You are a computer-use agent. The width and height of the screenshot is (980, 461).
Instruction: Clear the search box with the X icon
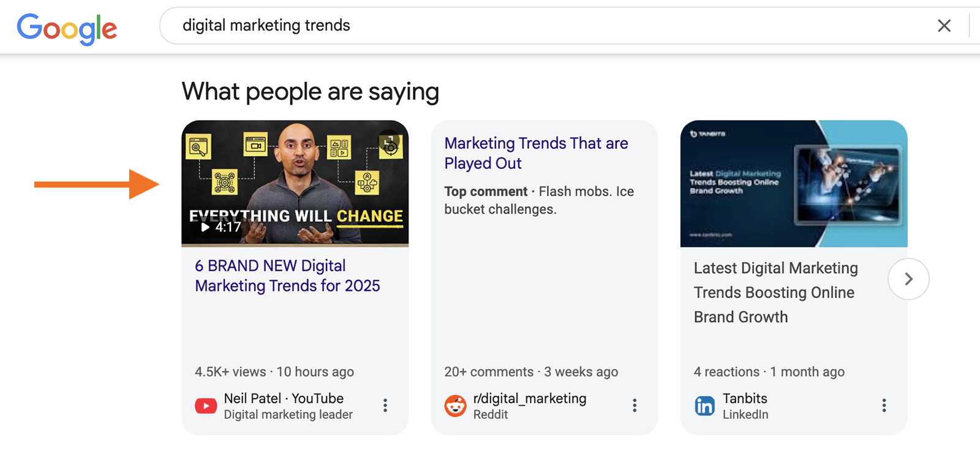tap(944, 26)
